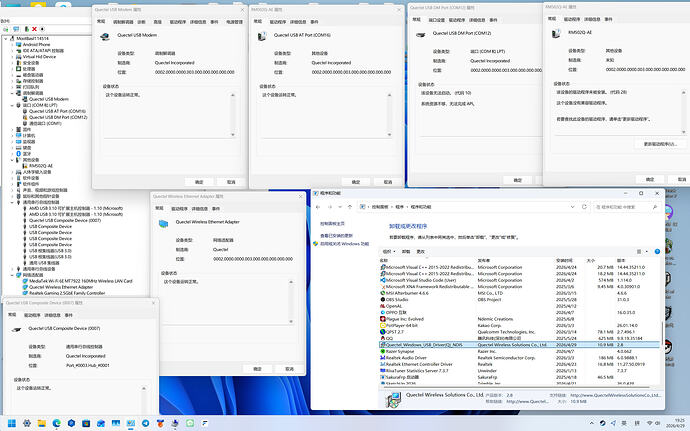
Task: Click up-arrow navigation icon in Programs and Features
Action: point(350,207)
